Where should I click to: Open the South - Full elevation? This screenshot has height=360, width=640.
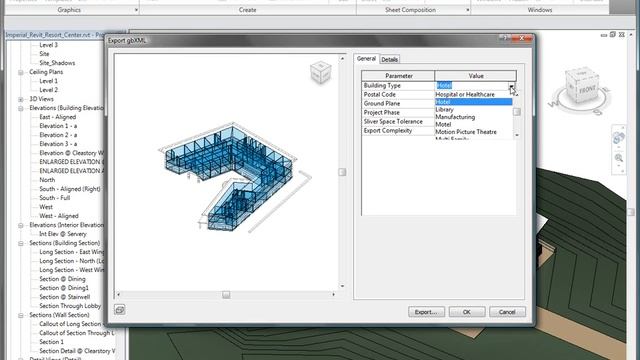click(55, 198)
